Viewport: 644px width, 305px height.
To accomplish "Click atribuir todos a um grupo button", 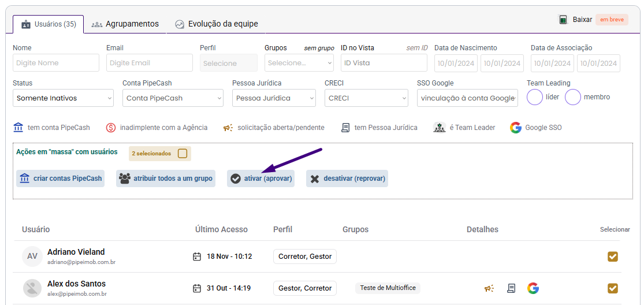I will (x=166, y=178).
